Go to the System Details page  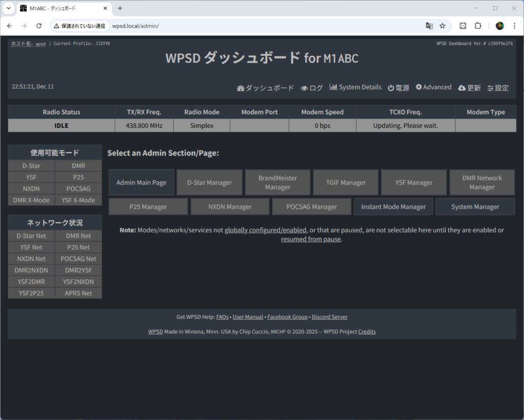[x=356, y=87]
